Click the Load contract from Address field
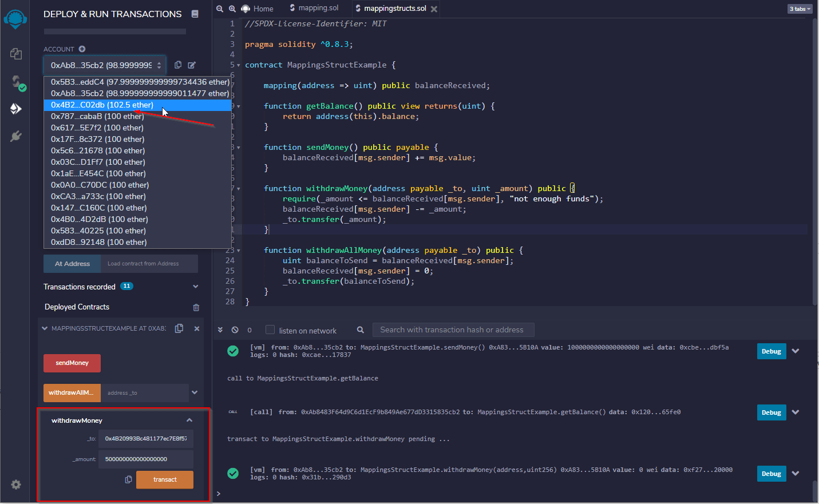The width and height of the screenshot is (819, 504). pyautogui.click(x=149, y=264)
